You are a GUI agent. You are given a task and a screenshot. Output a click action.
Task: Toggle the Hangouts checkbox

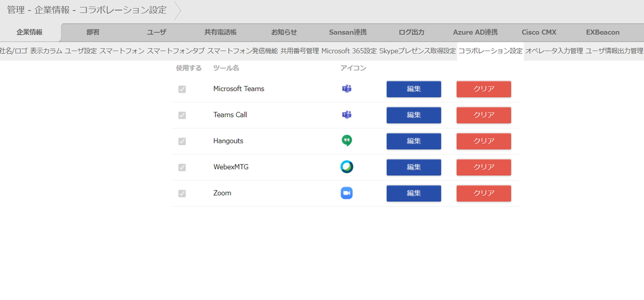[x=182, y=141]
